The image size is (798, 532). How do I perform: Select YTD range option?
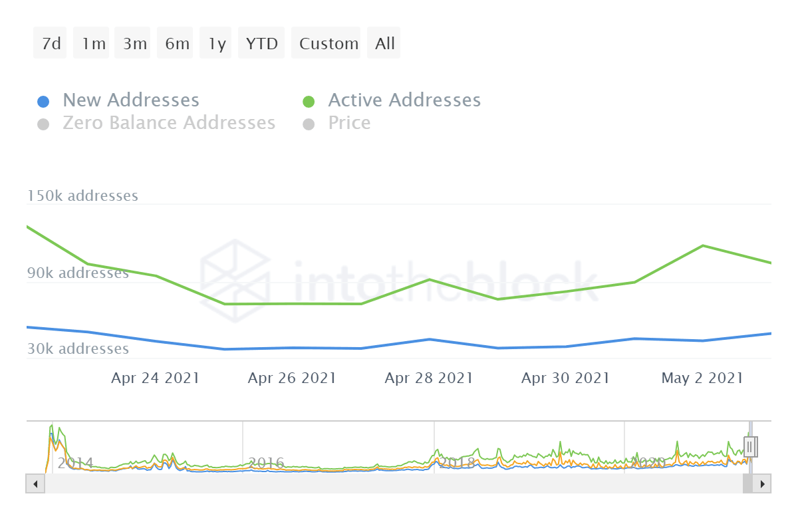click(261, 44)
